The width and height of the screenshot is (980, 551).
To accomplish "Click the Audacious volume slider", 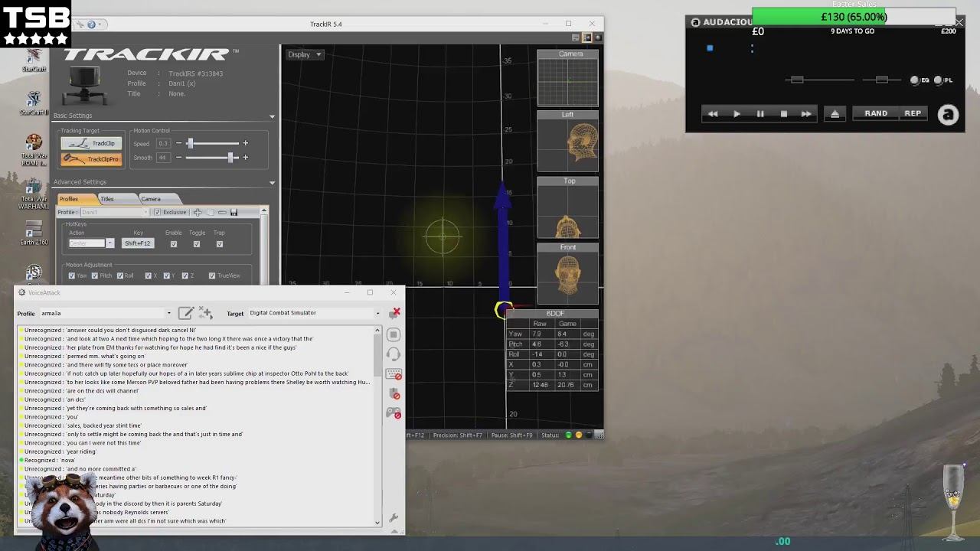I will click(819, 80).
